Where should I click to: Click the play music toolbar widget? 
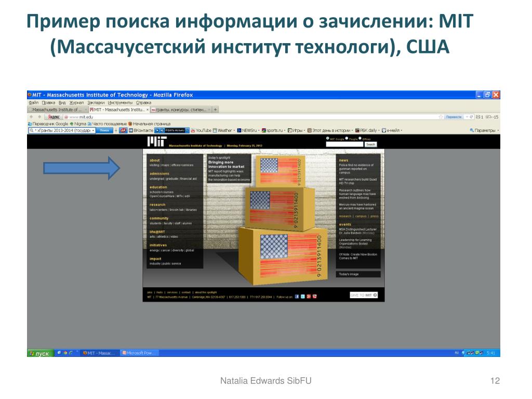pos(172,130)
